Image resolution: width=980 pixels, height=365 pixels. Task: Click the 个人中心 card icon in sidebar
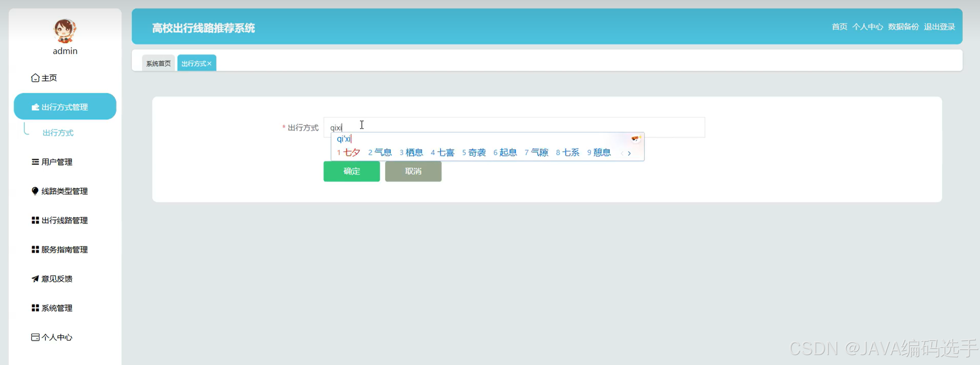pos(35,337)
